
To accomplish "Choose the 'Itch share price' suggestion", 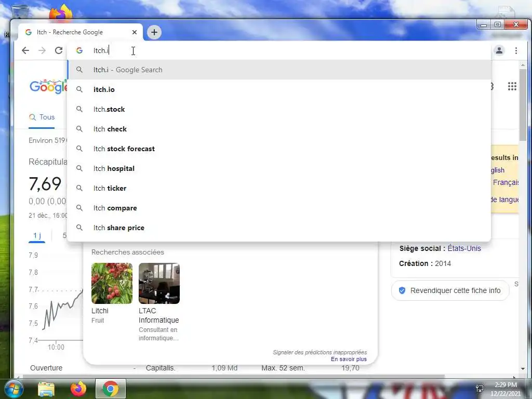I will pos(279,228).
